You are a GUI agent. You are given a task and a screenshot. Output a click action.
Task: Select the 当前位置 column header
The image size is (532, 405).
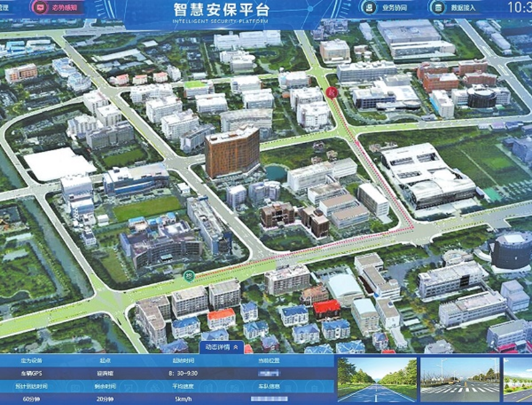pos(269,361)
